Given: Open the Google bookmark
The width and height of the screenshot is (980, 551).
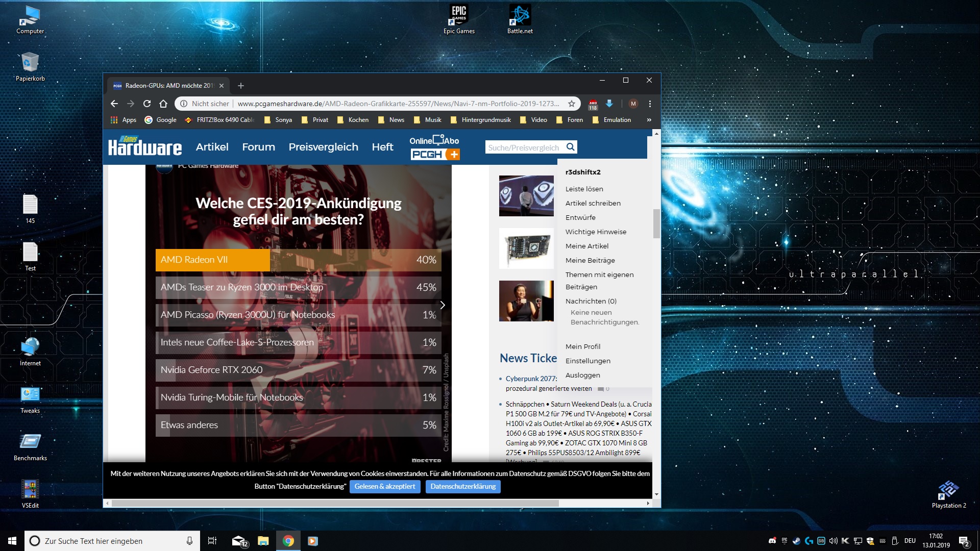Looking at the screenshot, I should coord(161,120).
